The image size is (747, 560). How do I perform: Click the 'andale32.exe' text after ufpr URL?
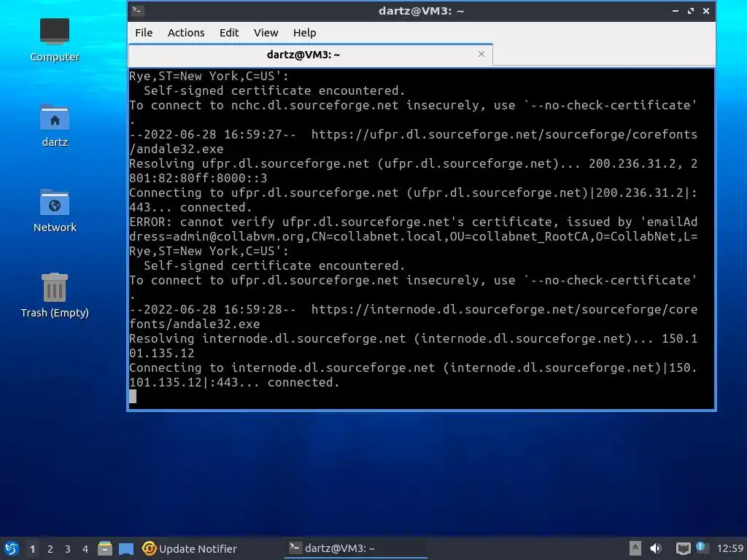177,149
